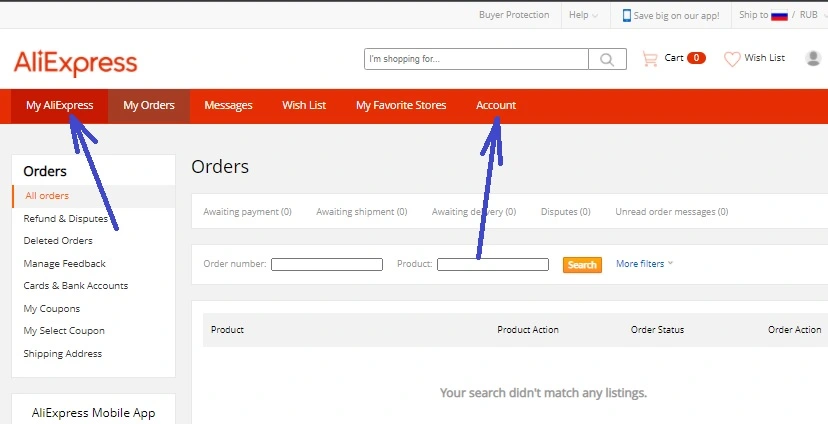The width and height of the screenshot is (828, 424).
Task: Open Deleted Orders in sidebar
Action: 58,241
